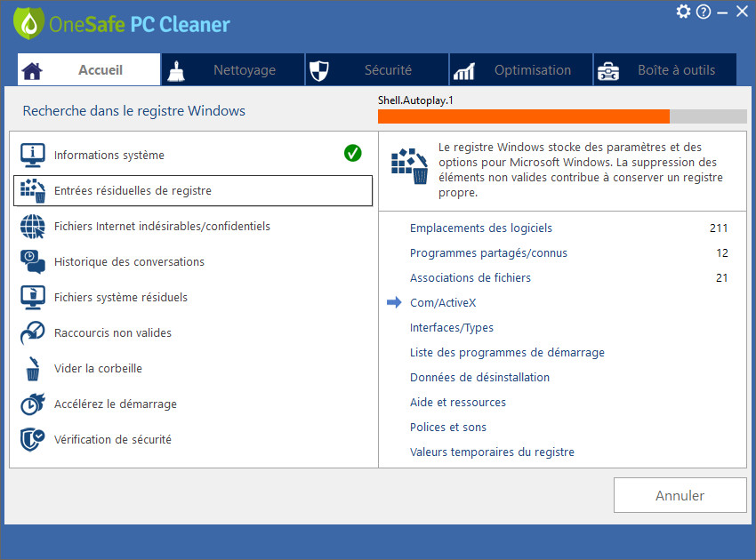Click Interfaces/Types category

click(451, 328)
